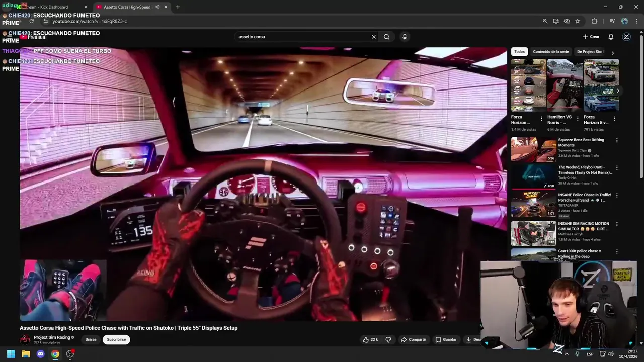
Task: Open Chrome from taskbar
Action: tap(55, 354)
